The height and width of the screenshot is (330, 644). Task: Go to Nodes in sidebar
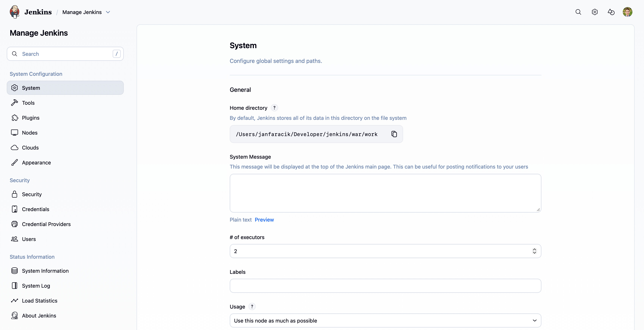pos(29,133)
